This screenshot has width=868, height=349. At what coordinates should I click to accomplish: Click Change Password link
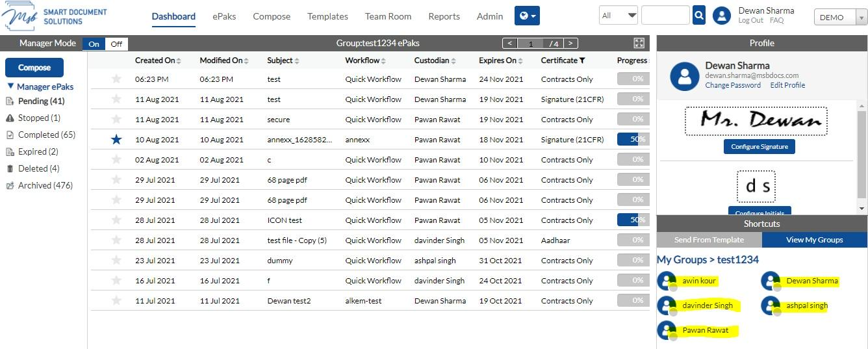tap(733, 85)
